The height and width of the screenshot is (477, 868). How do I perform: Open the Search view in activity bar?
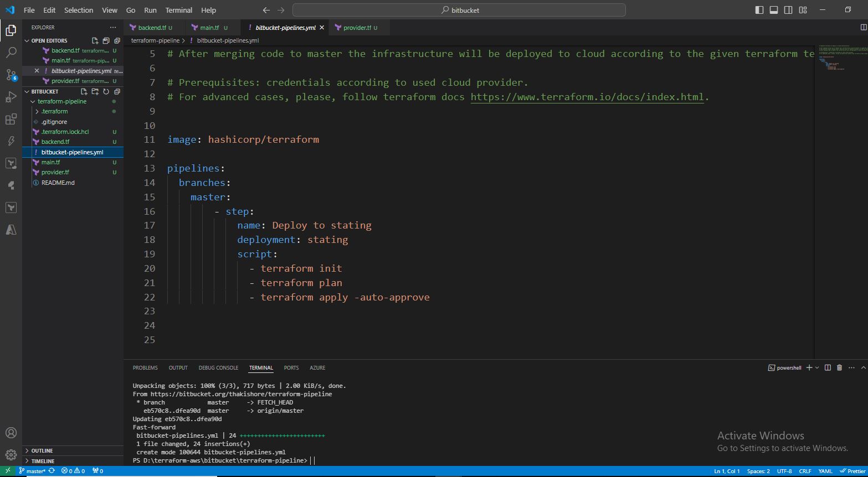click(x=11, y=53)
